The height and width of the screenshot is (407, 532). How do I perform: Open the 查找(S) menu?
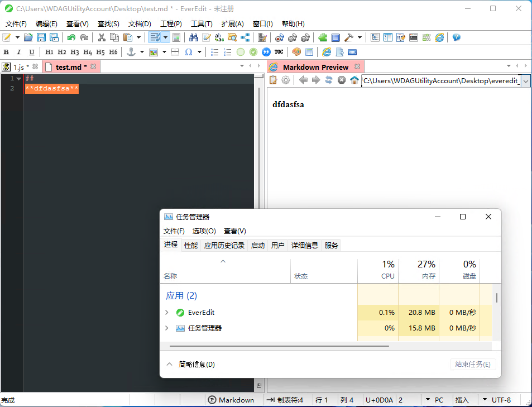tap(108, 24)
